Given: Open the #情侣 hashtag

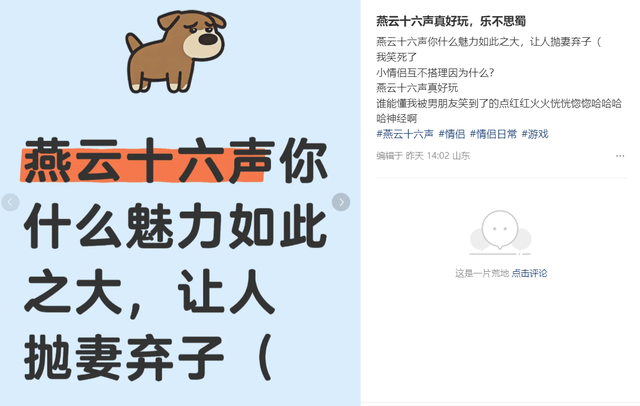Looking at the screenshot, I should tap(452, 134).
